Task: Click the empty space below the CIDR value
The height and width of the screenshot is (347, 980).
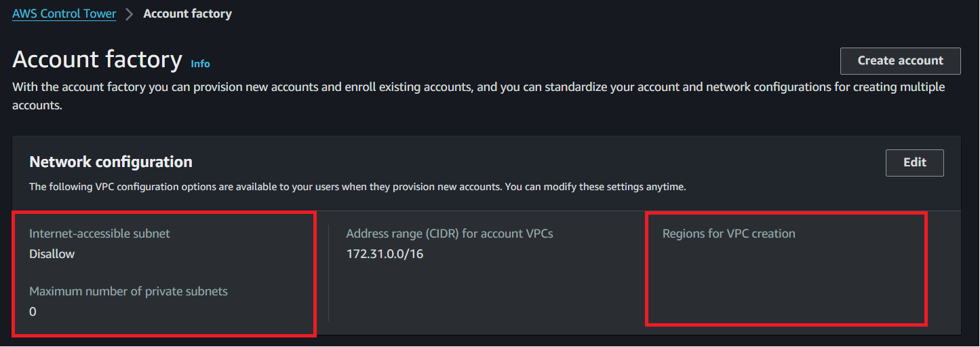Action: [x=475, y=292]
